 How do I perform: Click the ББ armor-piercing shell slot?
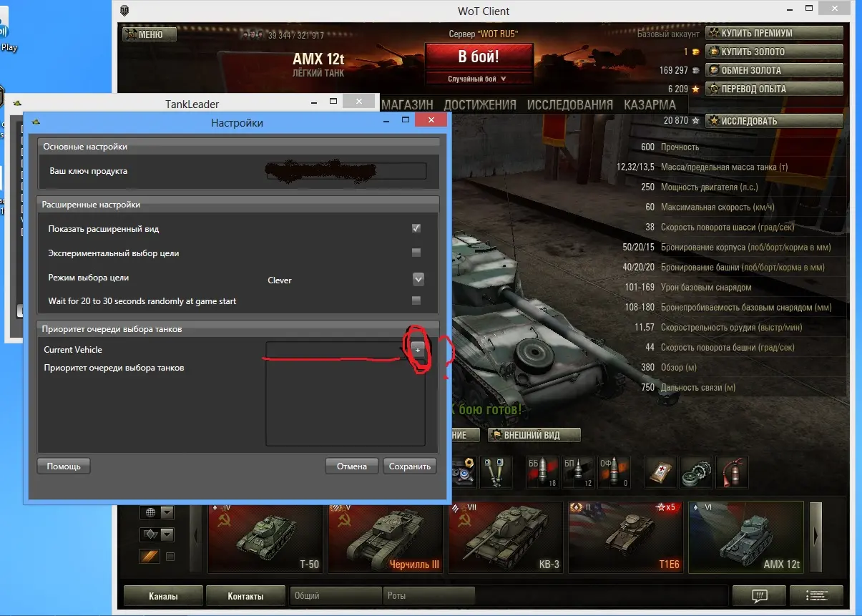tap(543, 473)
